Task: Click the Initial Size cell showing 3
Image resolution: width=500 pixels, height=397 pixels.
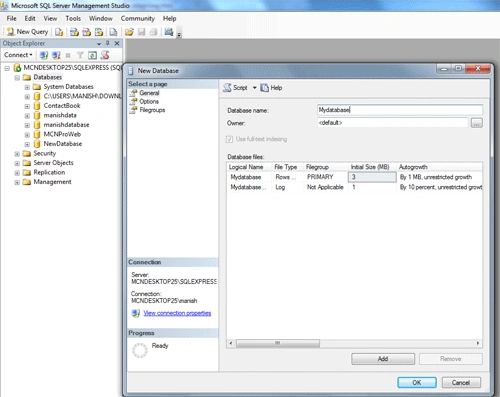Action: click(372, 177)
